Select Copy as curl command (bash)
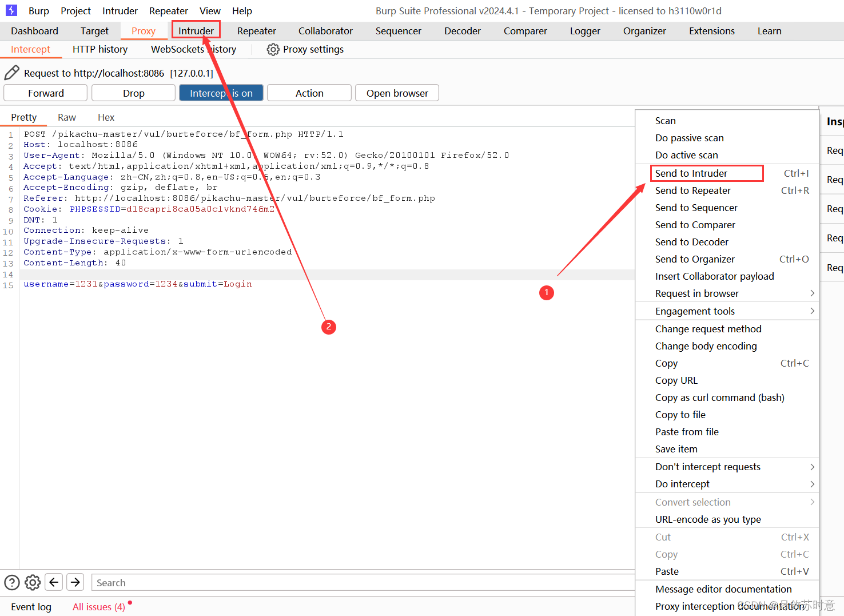Viewport: 844px width, 616px height. [727, 398]
